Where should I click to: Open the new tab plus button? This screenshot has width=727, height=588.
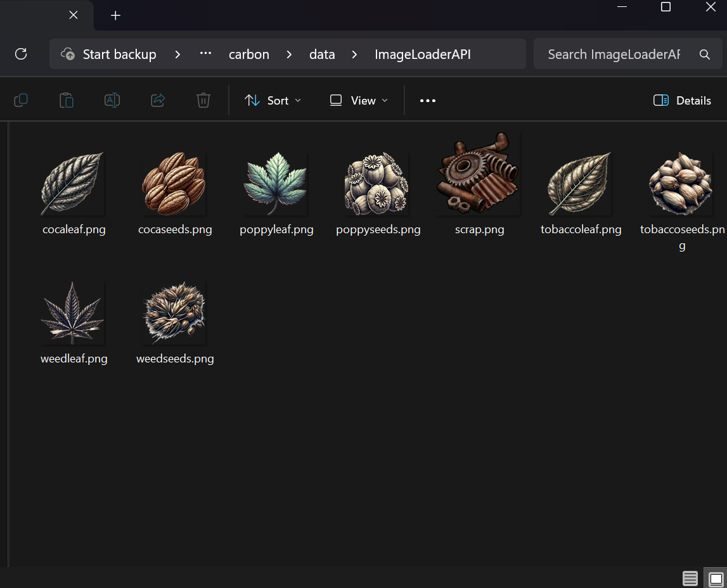115,16
